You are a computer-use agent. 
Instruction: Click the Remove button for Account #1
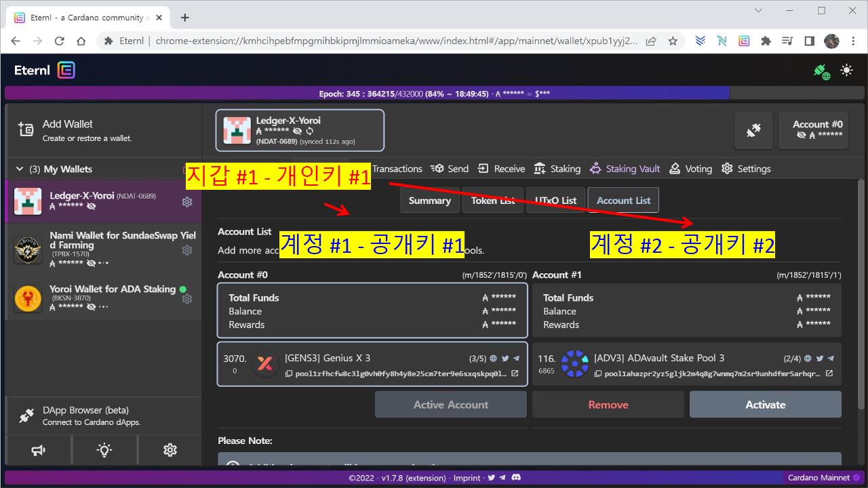point(608,405)
